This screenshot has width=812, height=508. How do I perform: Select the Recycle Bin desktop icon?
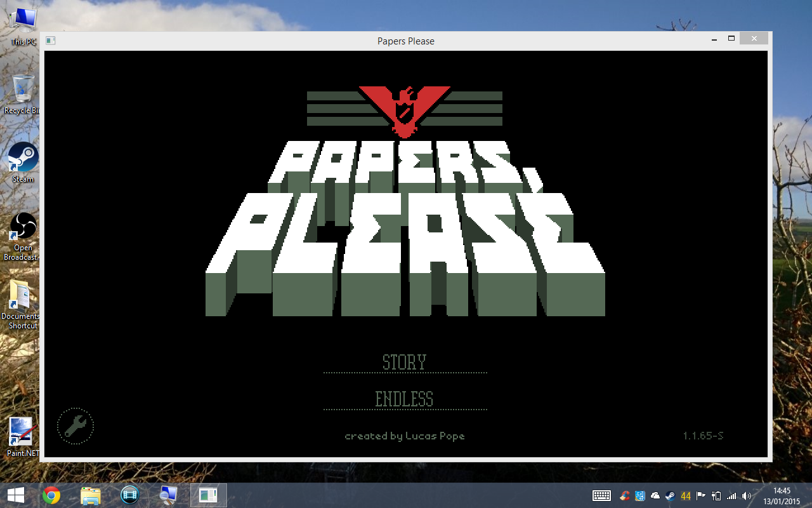pyautogui.click(x=23, y=94)
